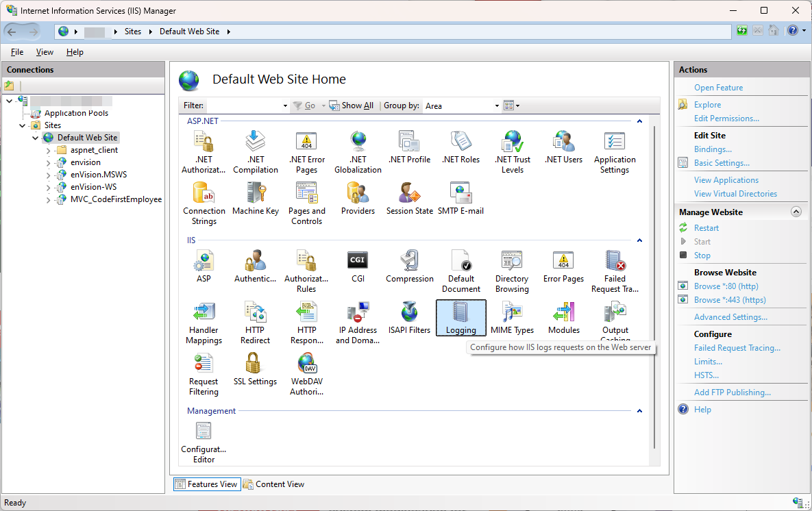
Task: Open Failed Request Tracing Rules icon
Action: (615, 271)
